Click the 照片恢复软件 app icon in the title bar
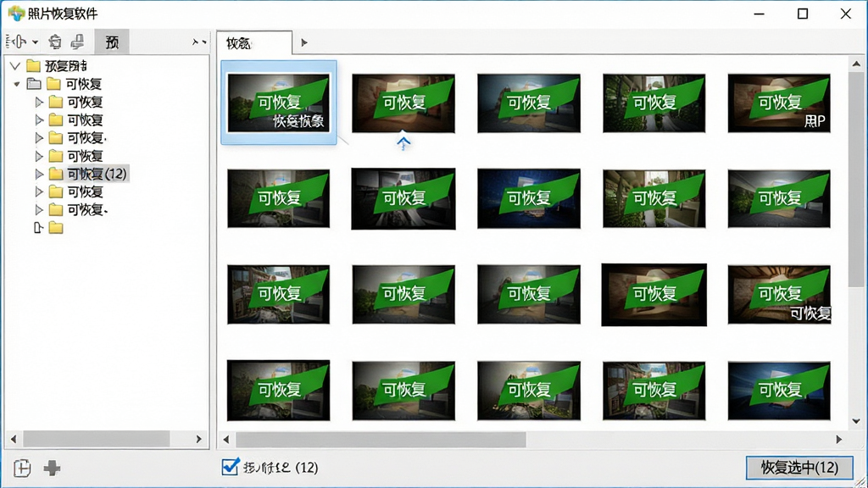 click(x=16, y=14)
